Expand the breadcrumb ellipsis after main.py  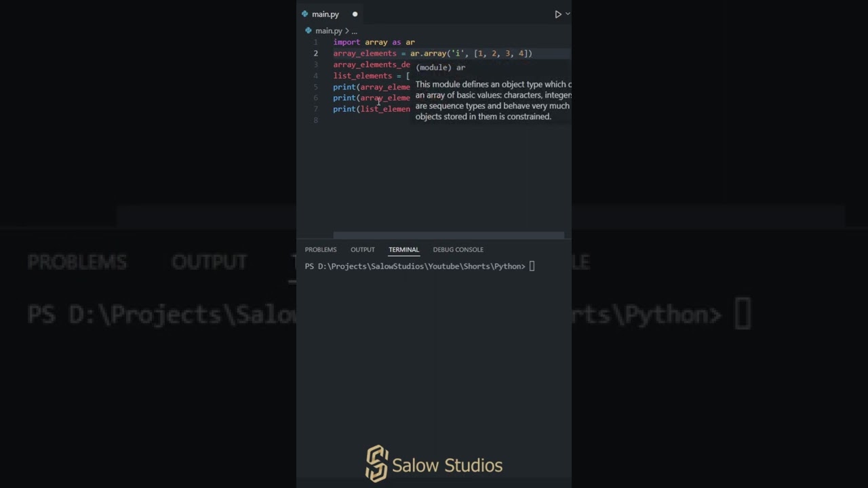point(354,30)
